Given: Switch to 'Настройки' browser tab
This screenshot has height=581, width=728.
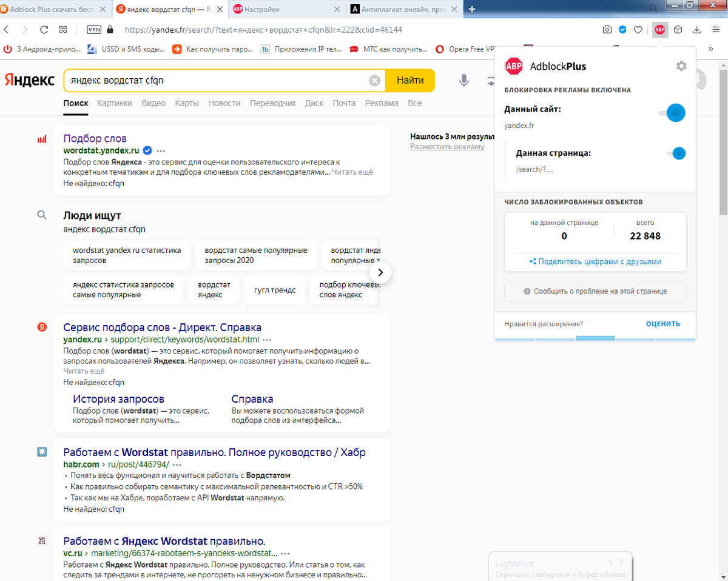Looking at the screenshot, I should [285, 9].
